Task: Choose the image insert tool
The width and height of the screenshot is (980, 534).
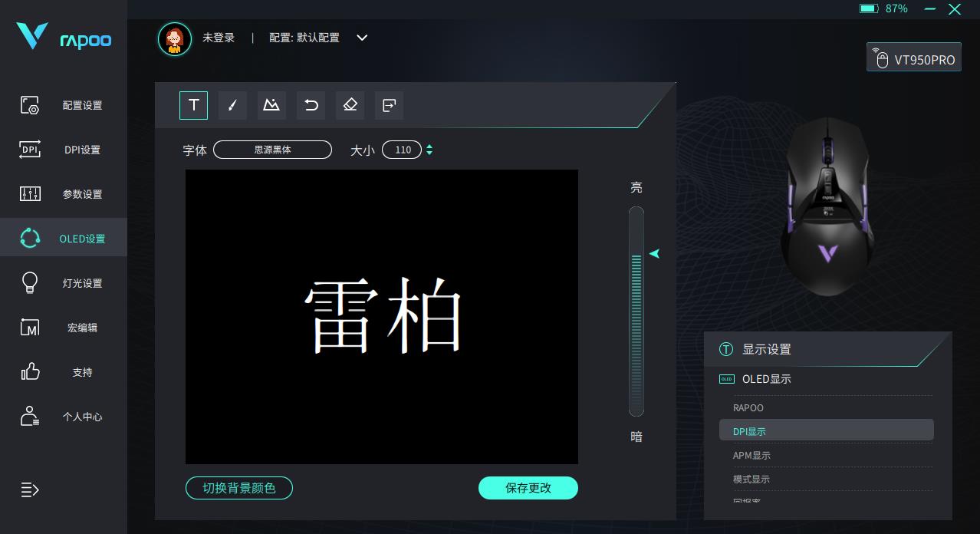Action: 271,105
